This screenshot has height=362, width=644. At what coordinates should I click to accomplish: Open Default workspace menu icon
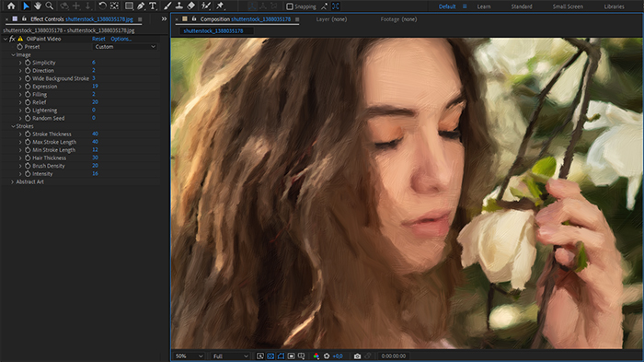[465, 6]
